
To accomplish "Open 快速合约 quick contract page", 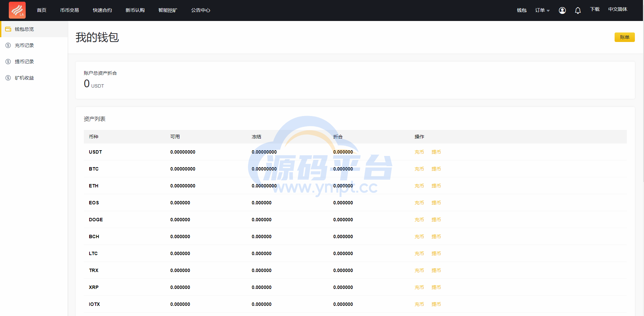I will coord(102,10).
